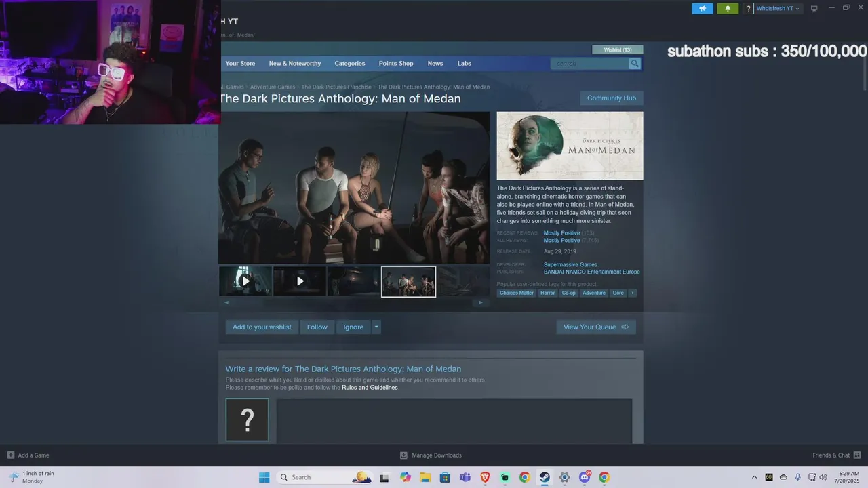The image size is (868, 488).
Task: Open Supermassive Games developer link
Action: (570, 265)
